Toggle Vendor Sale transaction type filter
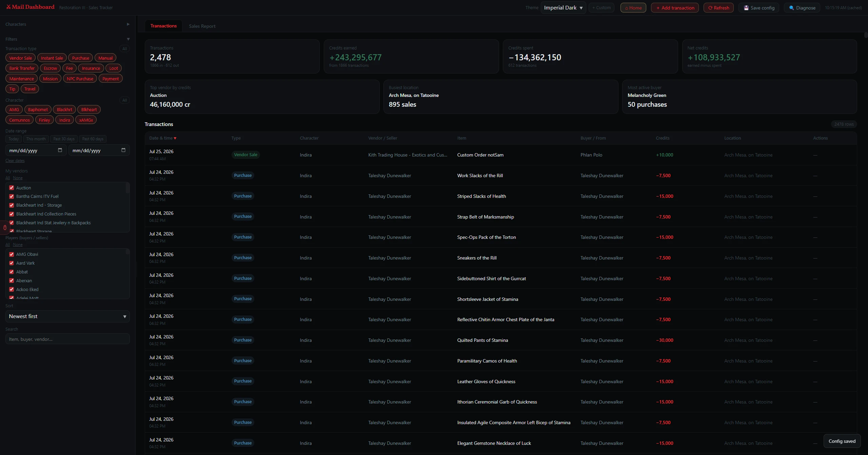This screenshot has width=868, height=455. [21, 58]
